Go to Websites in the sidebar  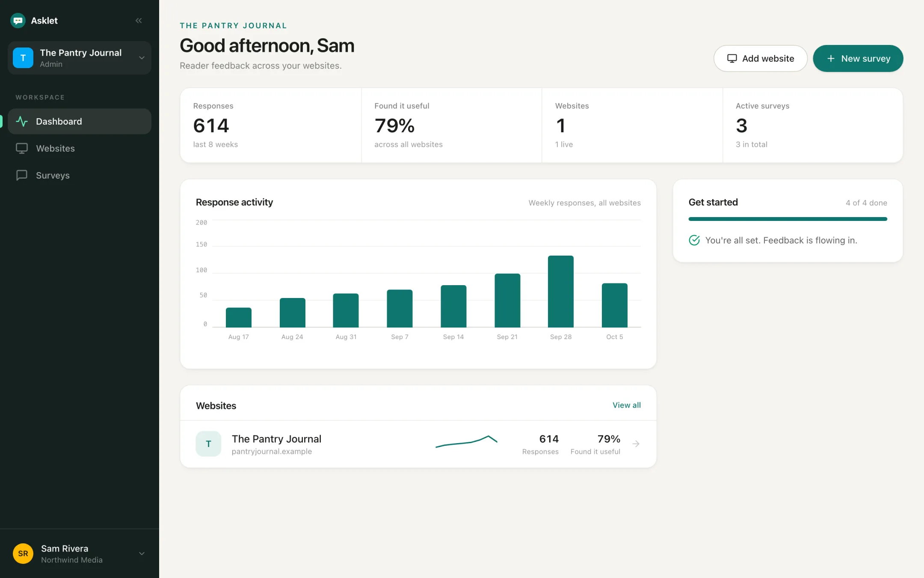pyautogui.click(x=80, y=149)
